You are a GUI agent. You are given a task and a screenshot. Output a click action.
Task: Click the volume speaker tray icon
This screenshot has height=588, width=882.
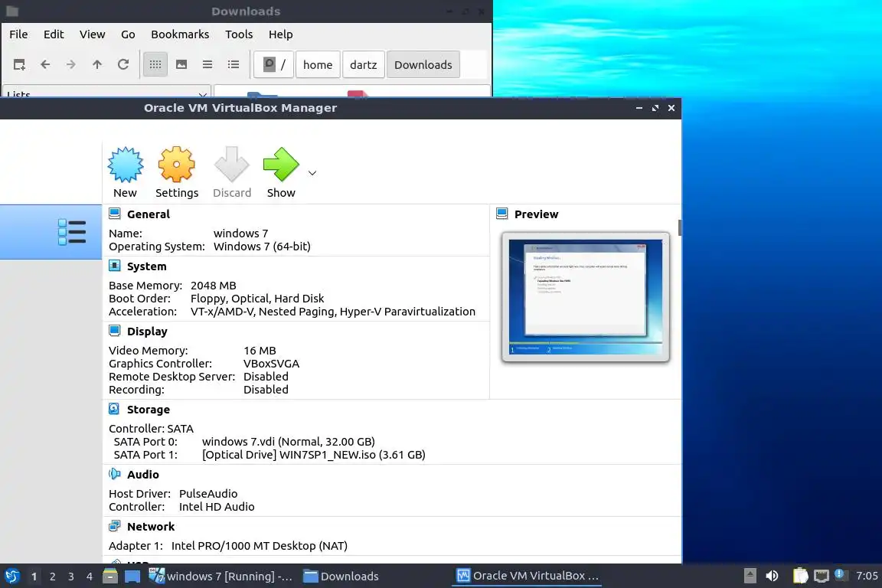(772, 576)
